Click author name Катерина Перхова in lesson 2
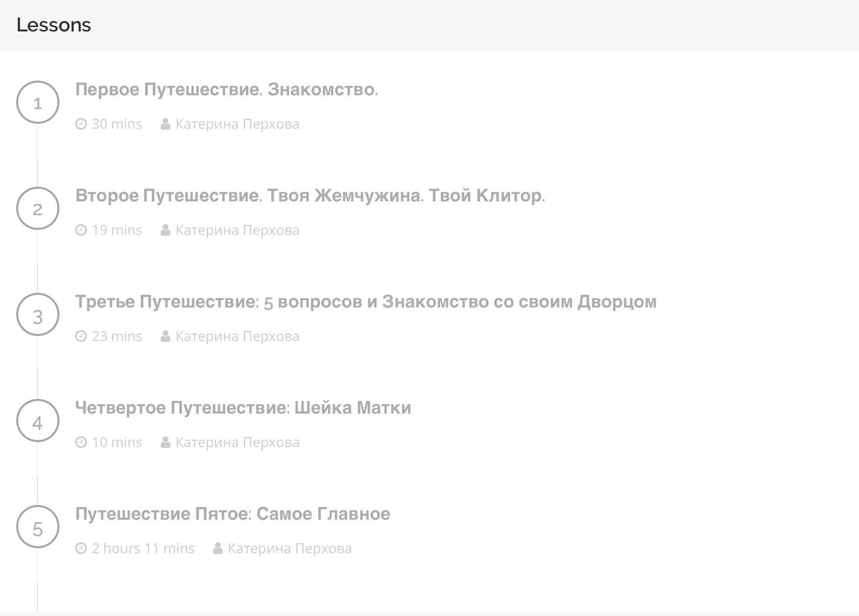 pyautogui.click(x=237, y=230)
